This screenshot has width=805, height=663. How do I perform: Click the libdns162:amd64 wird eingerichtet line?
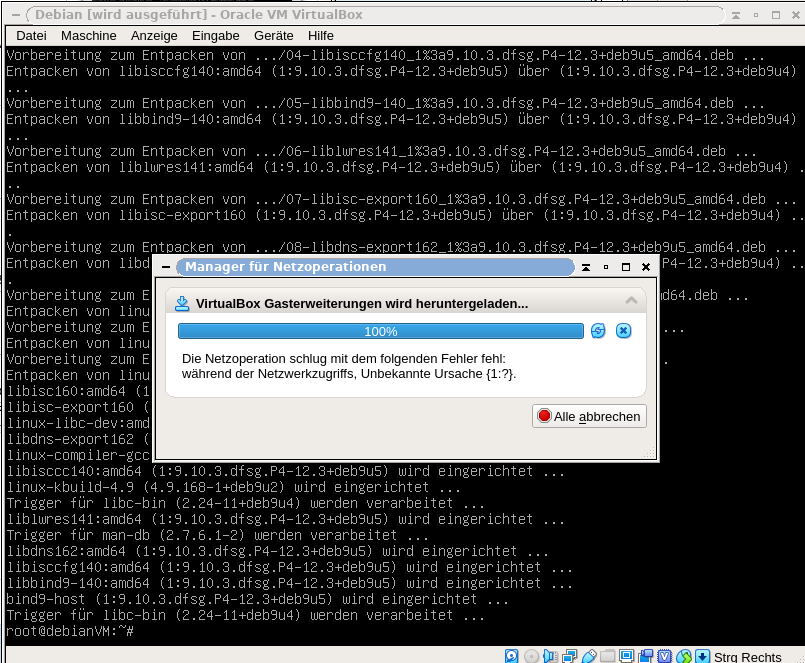[277, 551]
